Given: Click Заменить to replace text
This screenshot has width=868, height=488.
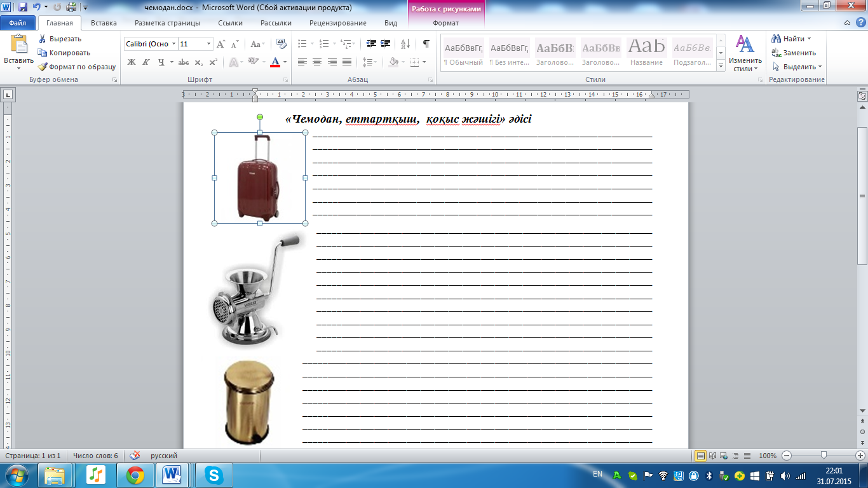Looking at the screenshot, I should click(794, 53).
